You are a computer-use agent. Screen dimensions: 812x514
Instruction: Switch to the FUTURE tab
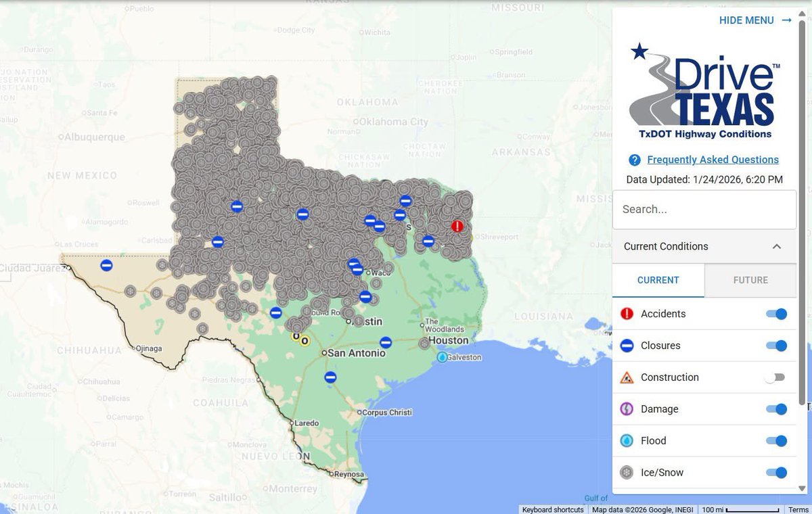point(750,280)
